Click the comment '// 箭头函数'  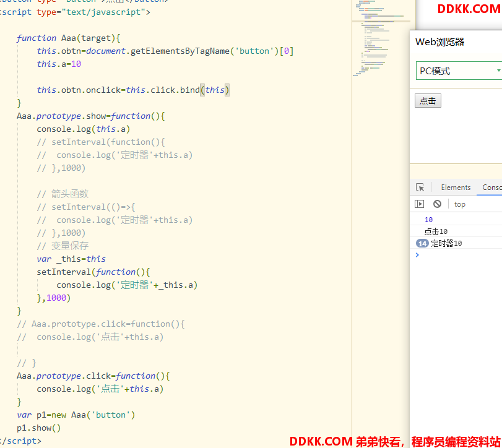click(x=63, y=194)
